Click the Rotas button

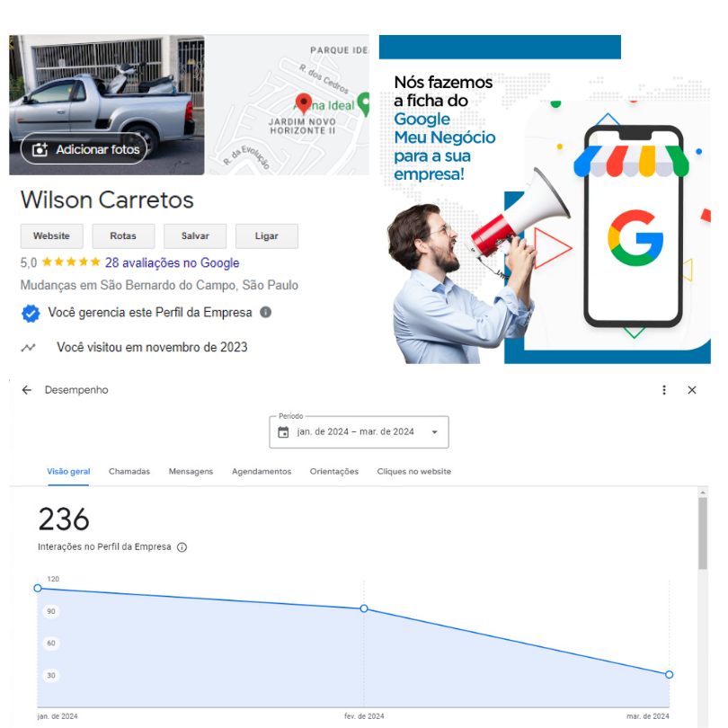coord(123,235)
